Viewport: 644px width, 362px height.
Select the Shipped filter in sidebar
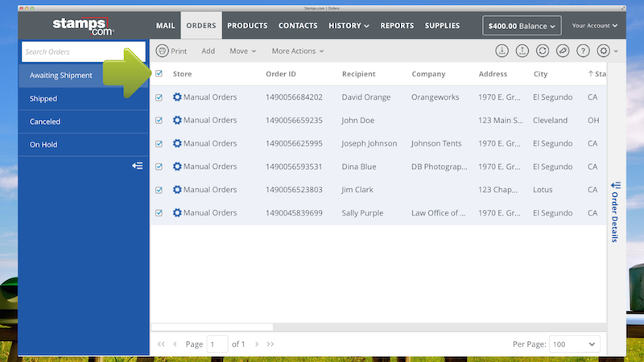pos(43,98)
